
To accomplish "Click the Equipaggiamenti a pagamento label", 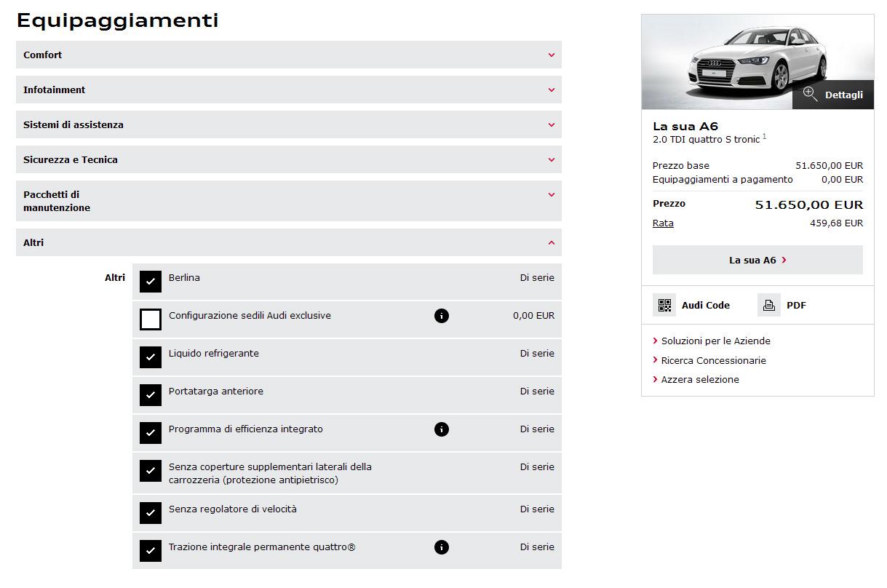I will point(723,180).
